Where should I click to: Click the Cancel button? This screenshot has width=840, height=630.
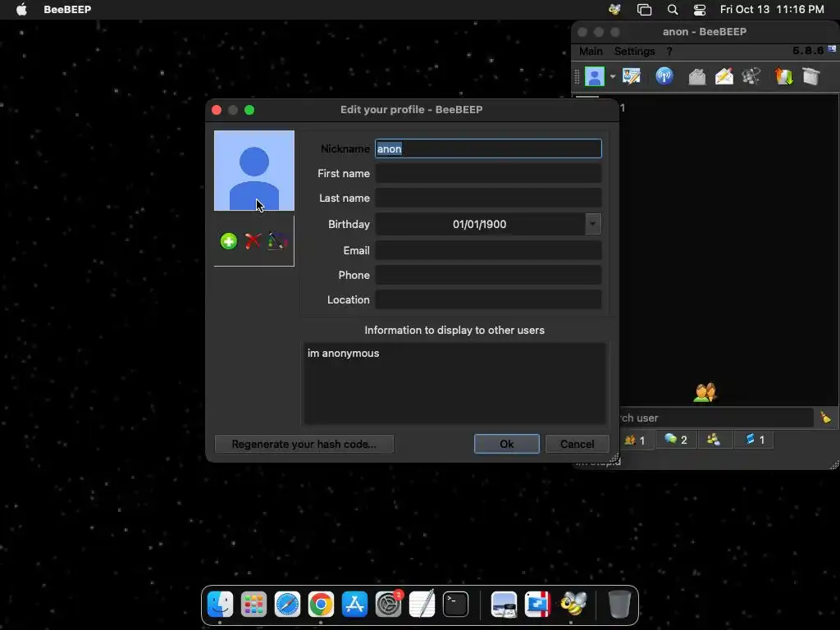click(577, 444)
